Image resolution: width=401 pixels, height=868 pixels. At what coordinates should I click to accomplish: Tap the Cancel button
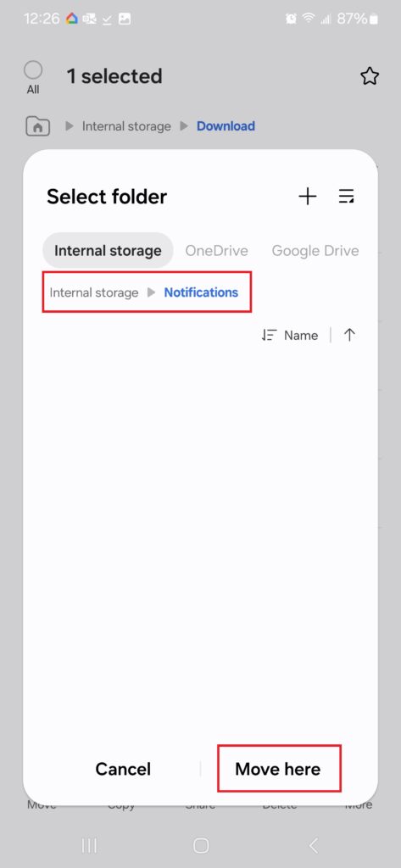click(x=123, y=769)
